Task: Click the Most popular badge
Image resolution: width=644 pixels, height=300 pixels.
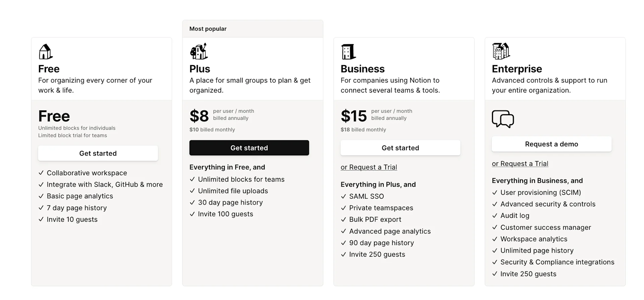Action: point(208,29)
